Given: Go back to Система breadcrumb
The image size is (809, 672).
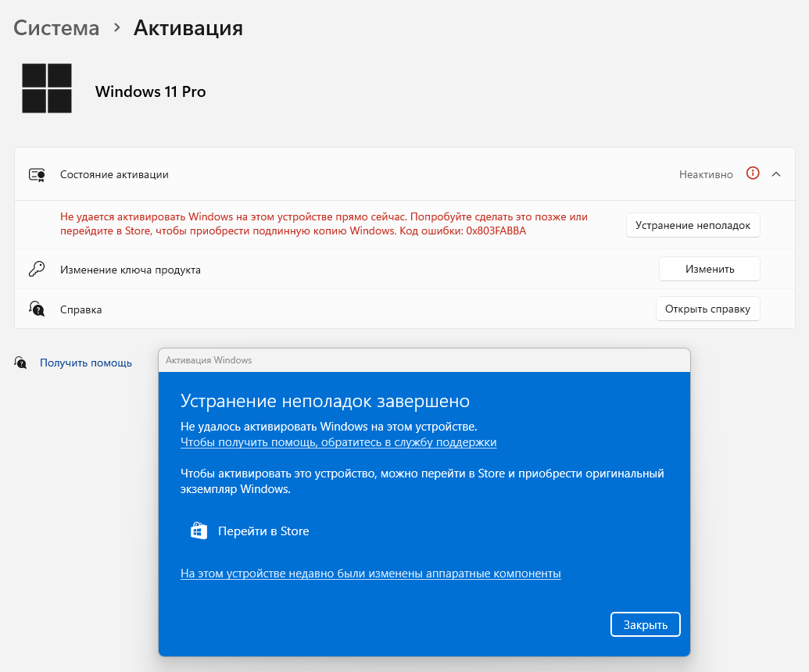Looking at the screenshot, I should point(56,28).
